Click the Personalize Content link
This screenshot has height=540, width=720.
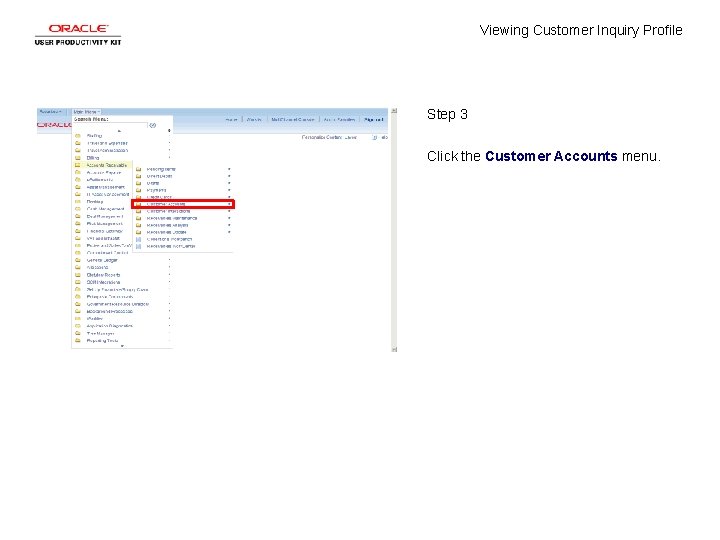(320, 137)
